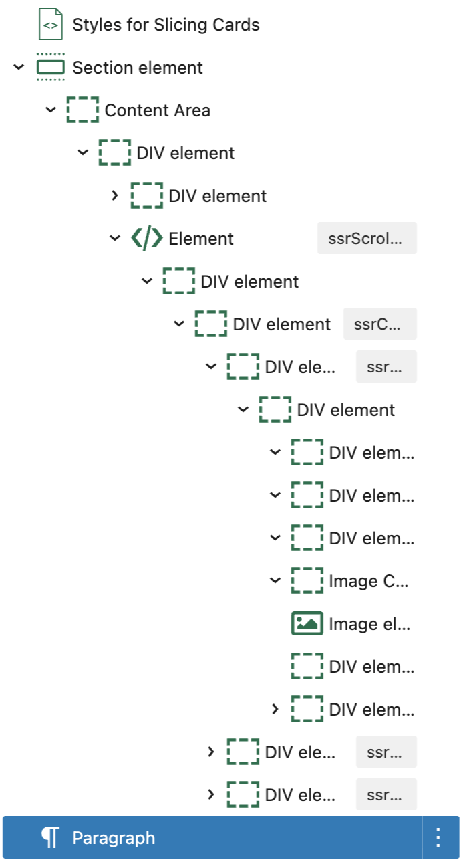Click the code brackets Element icon
Viewport: 461px width, 868px height.
146,239
